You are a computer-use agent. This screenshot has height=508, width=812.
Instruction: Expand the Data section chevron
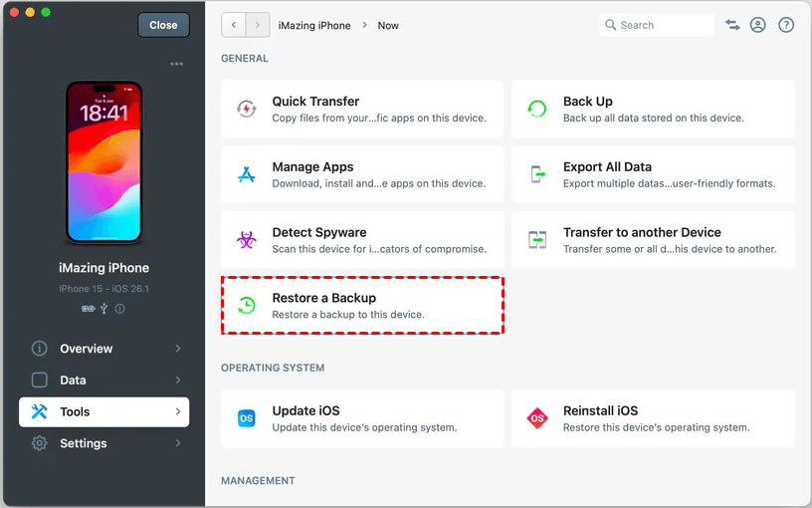click(x=178, y=380)
